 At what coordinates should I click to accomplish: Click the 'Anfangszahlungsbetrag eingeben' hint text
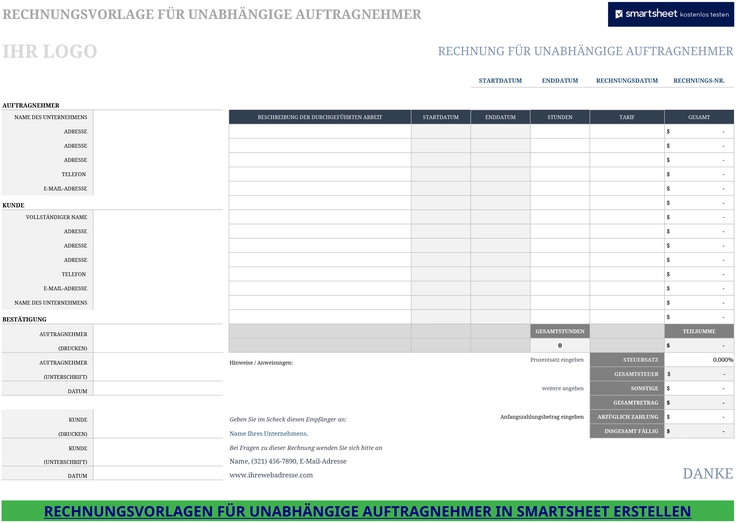(542, 416)
